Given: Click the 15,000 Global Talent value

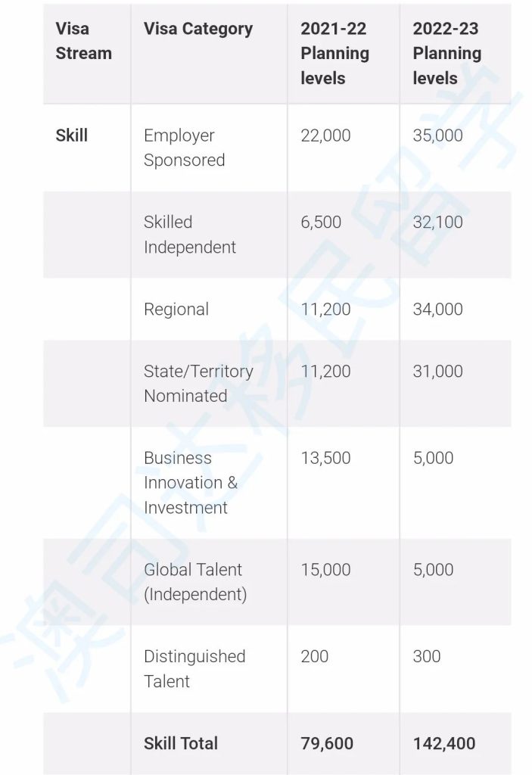Looking at the screenshot, I should [x=325, y=570].
